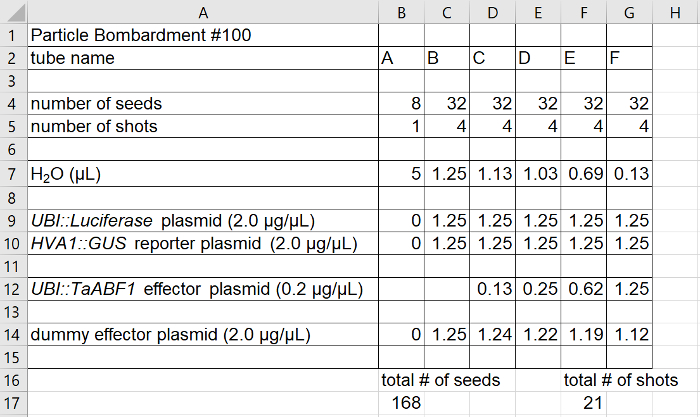Click the dummy effector plasmid label cell
Viewport: 700px width, 417px height.
[170, 335]
